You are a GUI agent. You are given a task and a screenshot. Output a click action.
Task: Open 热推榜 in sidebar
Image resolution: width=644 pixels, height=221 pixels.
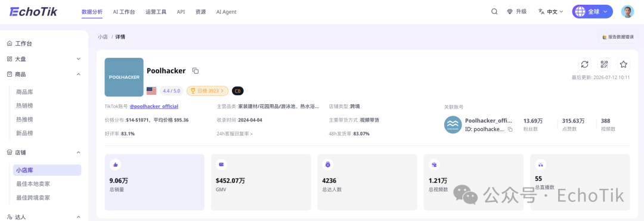pyautogui.click(x=24, y=119)
